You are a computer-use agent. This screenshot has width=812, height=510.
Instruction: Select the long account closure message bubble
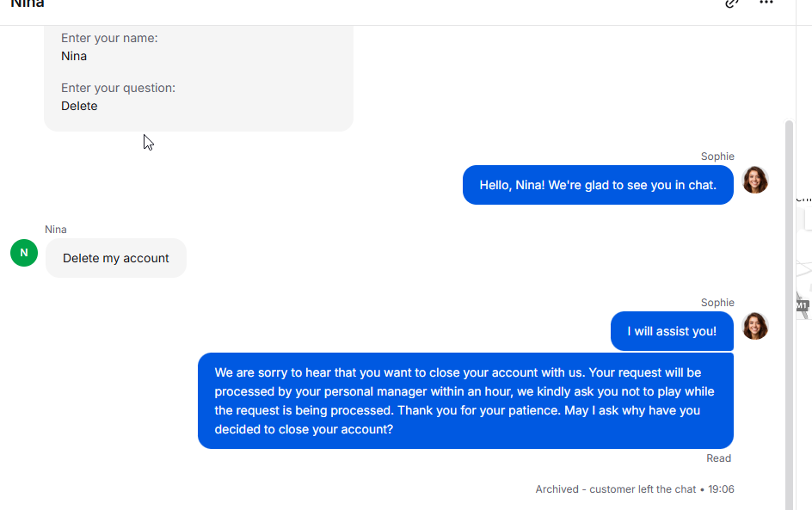click(465, 401)
